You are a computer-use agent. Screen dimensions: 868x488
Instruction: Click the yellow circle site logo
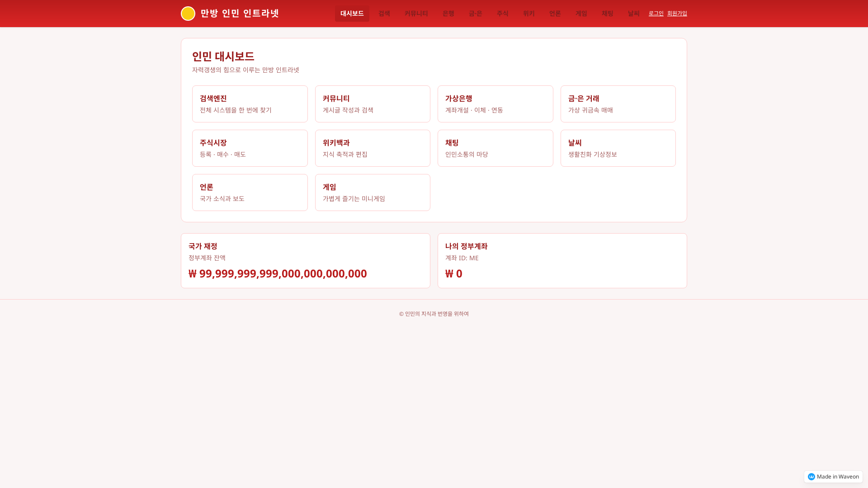tap(188, 14)
